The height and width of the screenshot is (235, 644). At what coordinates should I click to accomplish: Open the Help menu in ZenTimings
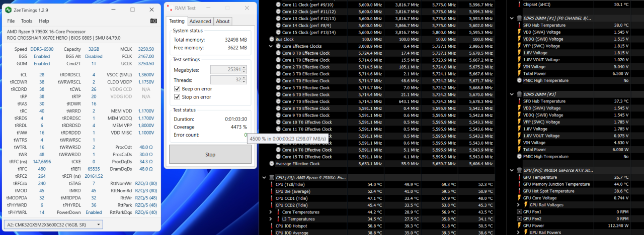[44, 21]
